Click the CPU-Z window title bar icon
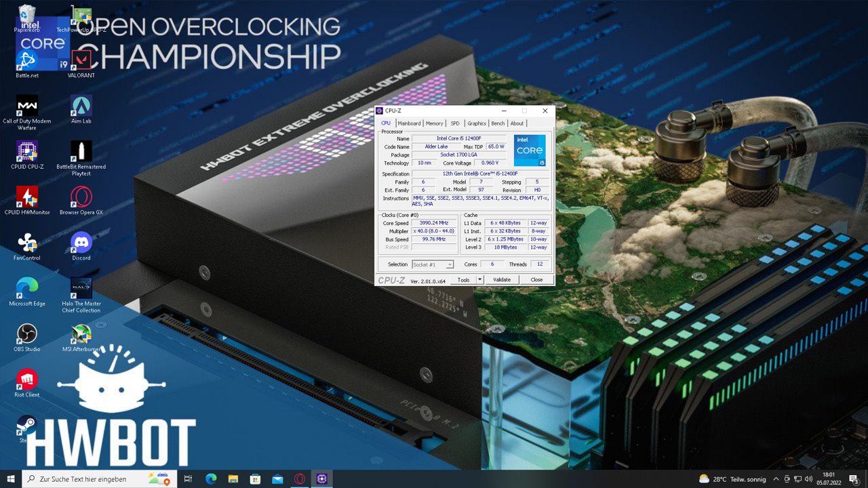868x488 pixels. [x=380, y=110]
